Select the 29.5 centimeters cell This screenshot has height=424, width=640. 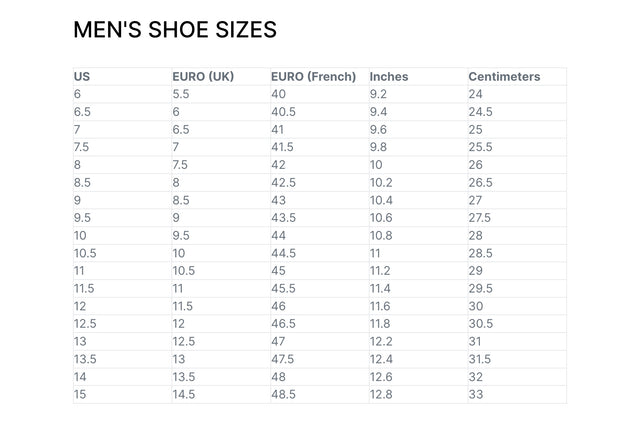point(481,288)
